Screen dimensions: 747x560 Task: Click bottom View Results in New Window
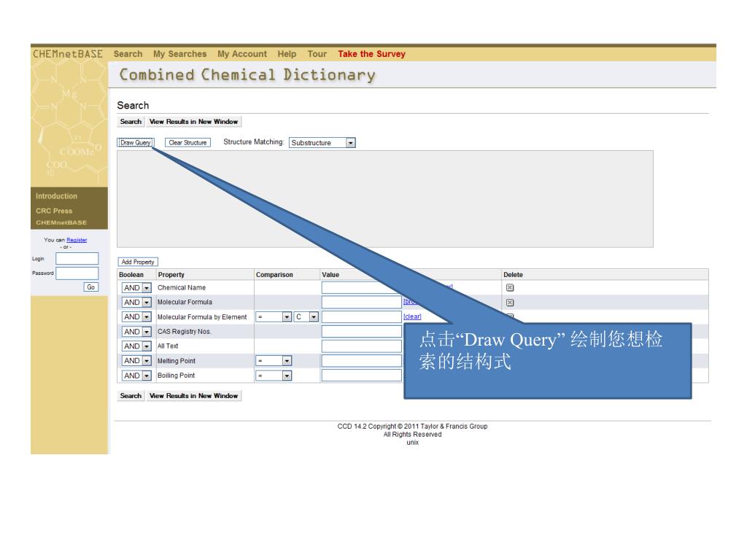(x=193, y=396)
